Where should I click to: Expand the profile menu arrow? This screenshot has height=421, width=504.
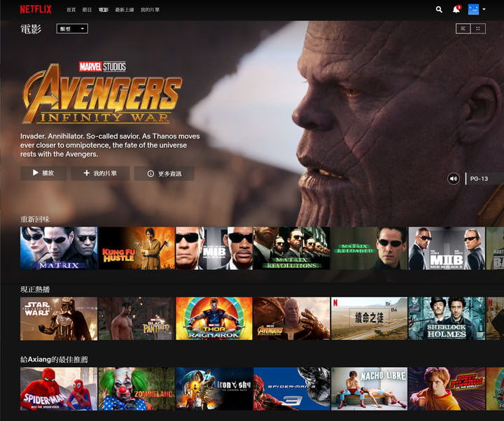(484, 10)
